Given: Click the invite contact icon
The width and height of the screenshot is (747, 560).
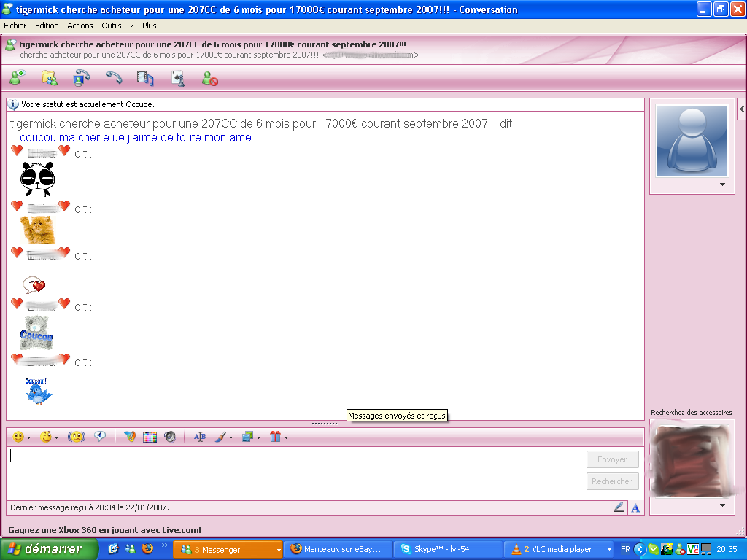Looking at the screenshot, I should [18, 78].
